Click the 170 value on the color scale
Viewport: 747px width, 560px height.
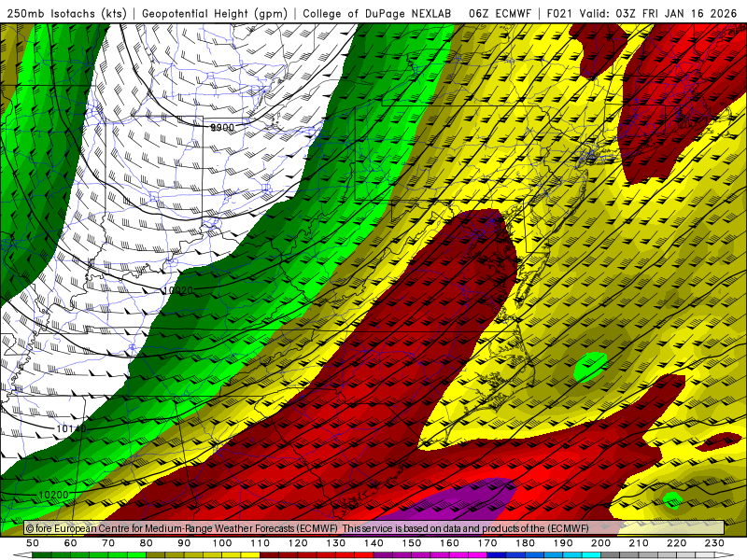click(x=487, y=543)
